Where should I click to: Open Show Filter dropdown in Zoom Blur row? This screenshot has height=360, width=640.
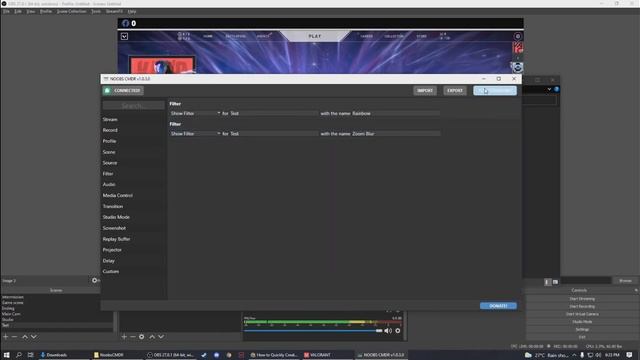coord(195,134)
